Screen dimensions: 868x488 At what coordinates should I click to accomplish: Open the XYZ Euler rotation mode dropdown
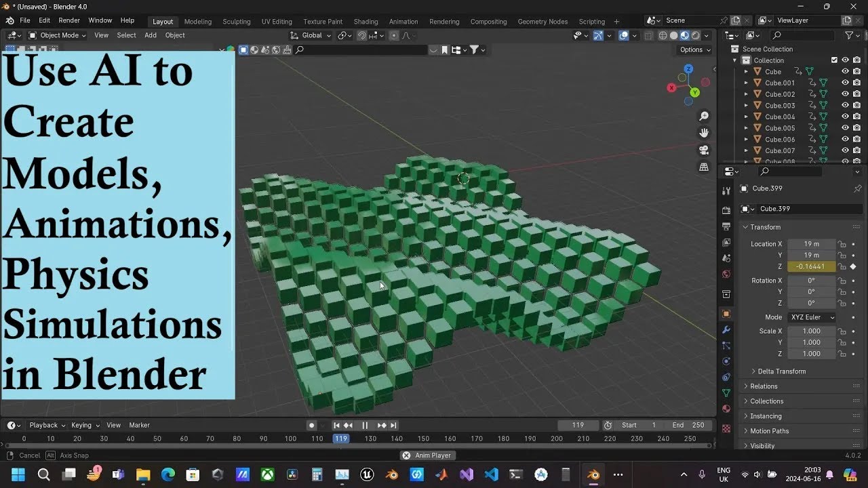[811, 317]
